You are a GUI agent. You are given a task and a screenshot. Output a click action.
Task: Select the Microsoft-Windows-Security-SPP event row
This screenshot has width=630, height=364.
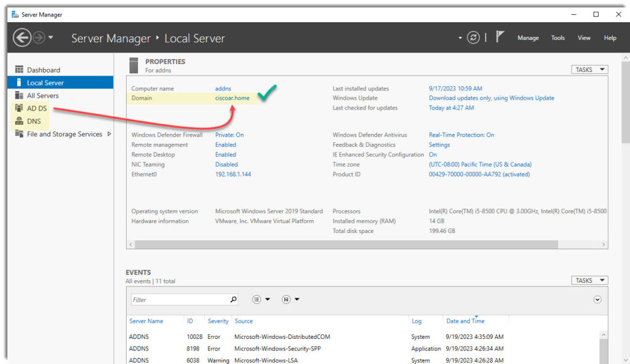(x=363, y=349)
